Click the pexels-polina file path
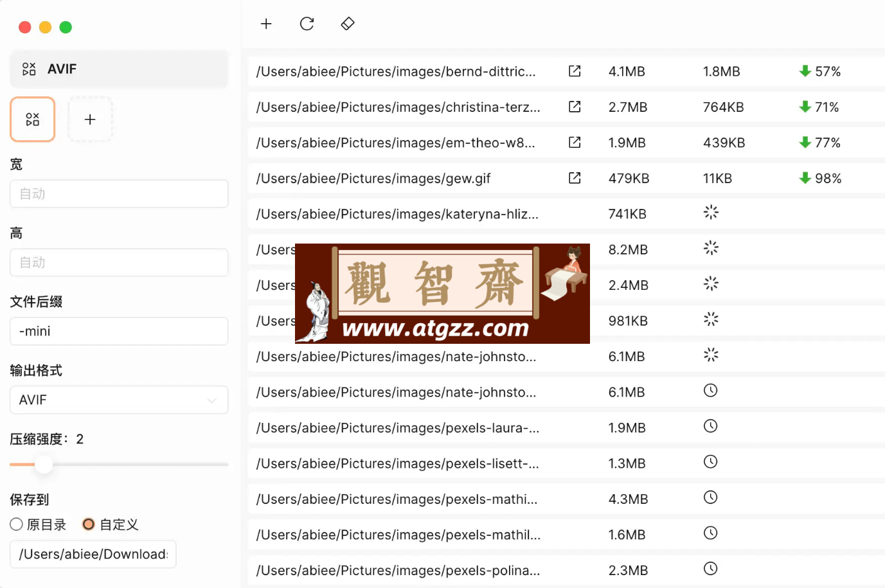Image resolution: width=885 pixels, height=588 pixels. [x=398, y=571]
